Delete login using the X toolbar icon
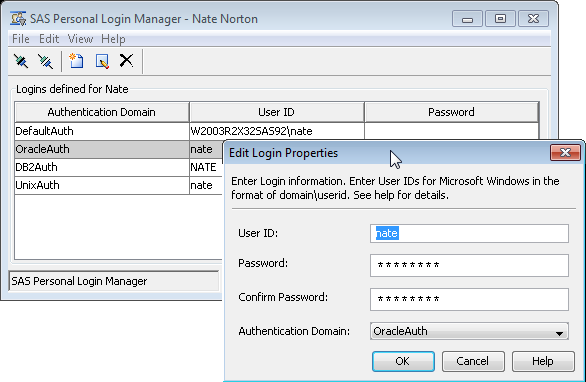586x382 pixels. click(x=126, y=60)
